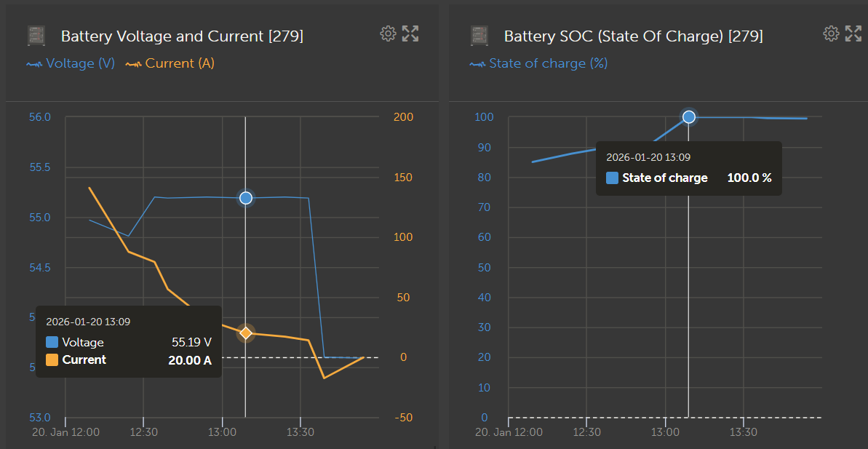Screen dimensions: 868x449
Task: Click blue voltage data point marker
Action: [x=246, y=198]
